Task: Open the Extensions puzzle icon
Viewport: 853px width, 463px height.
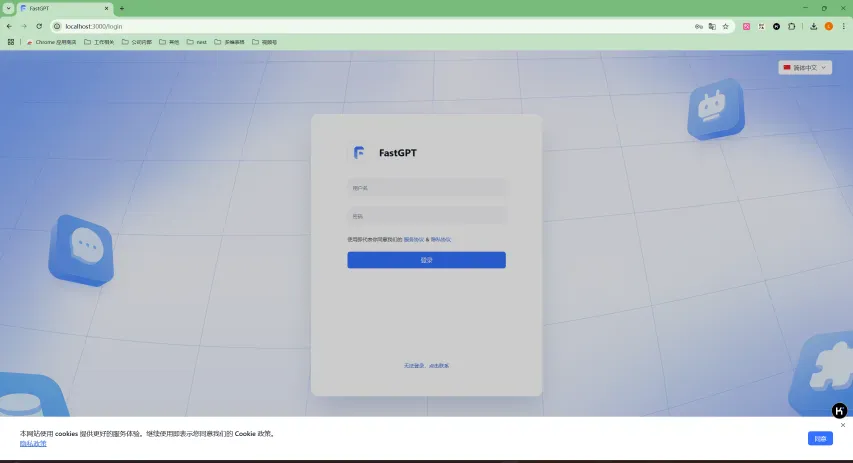Action: 792,26
